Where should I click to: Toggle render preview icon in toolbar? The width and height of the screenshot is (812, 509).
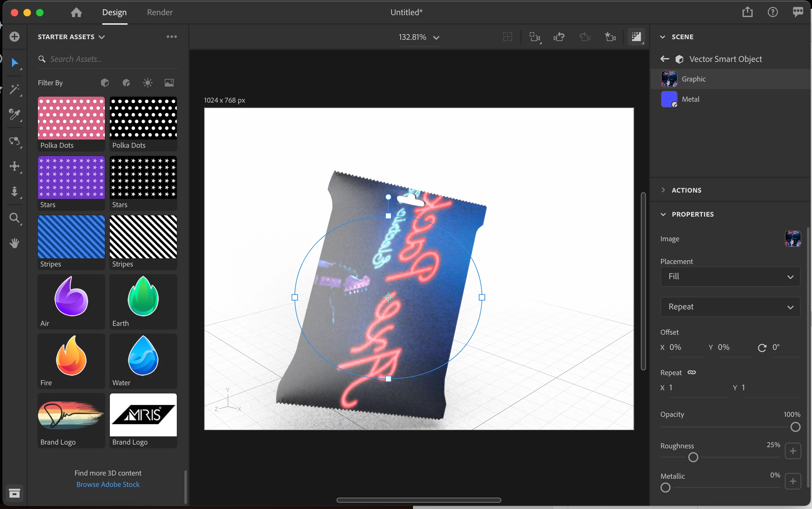point(636,37)
